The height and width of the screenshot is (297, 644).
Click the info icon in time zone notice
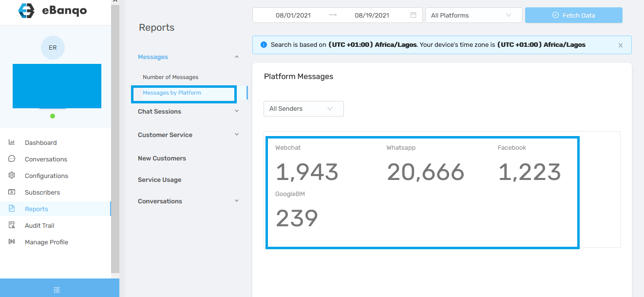(264, 44)
